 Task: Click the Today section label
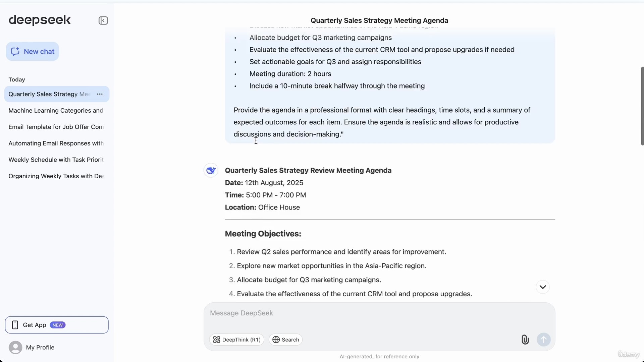pos(17,79)
